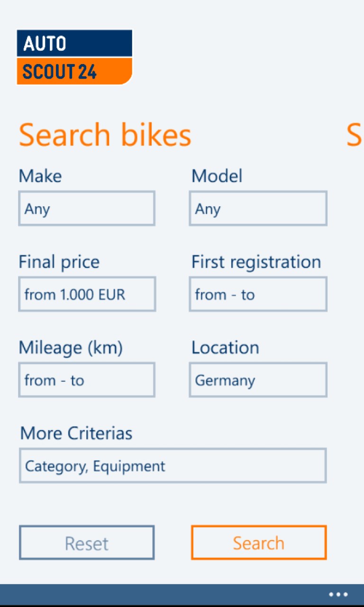
Task: Select the Search bikes heading tab
Action: tap(105, 135)
